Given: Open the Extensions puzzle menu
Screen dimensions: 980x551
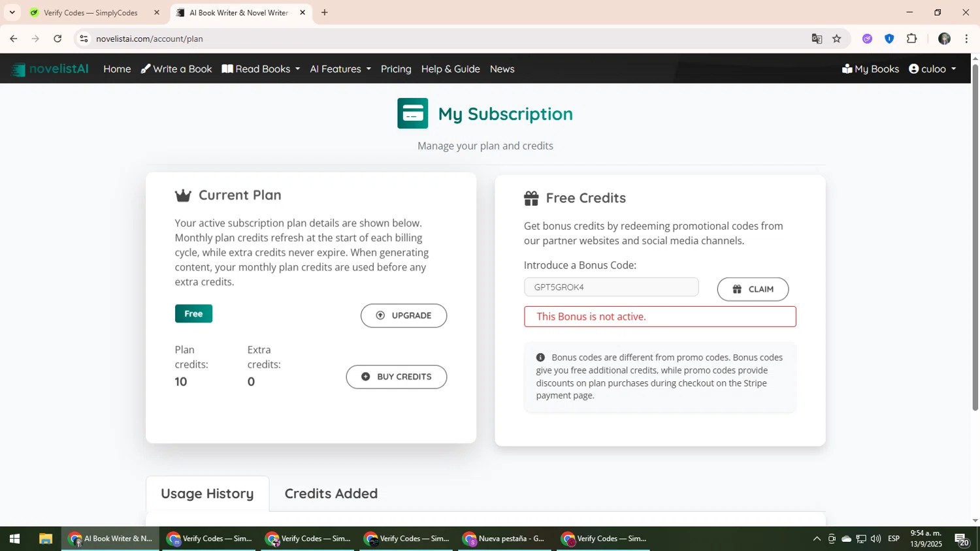Looking at the screenshot, I should (912, 39).
